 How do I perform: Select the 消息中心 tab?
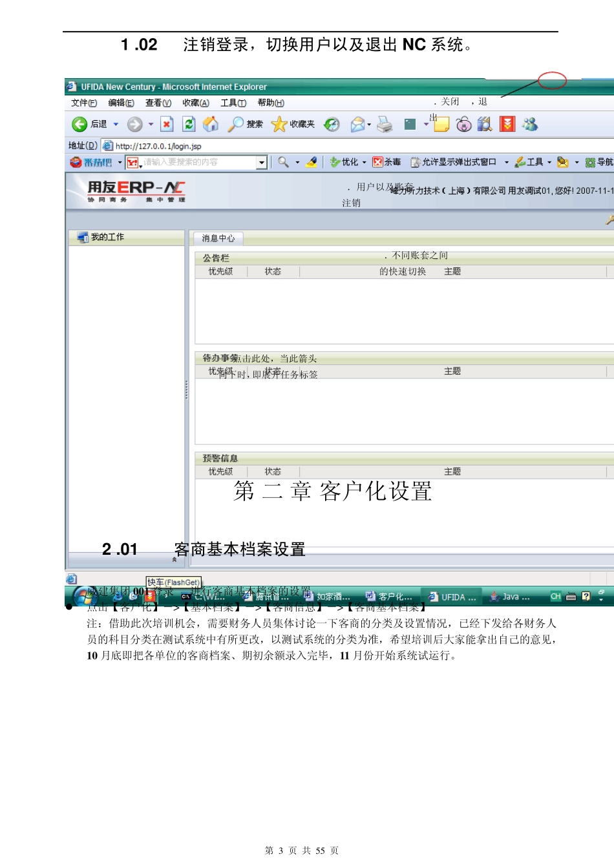(x=218, y=238)
